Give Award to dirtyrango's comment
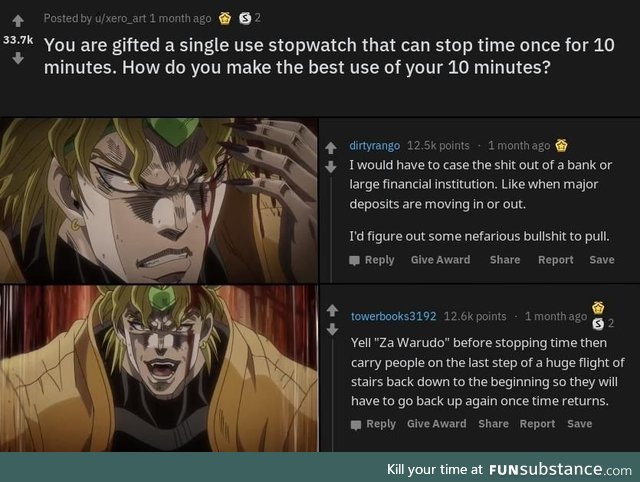Screen dimensions: 640x482 pos(440,260)
